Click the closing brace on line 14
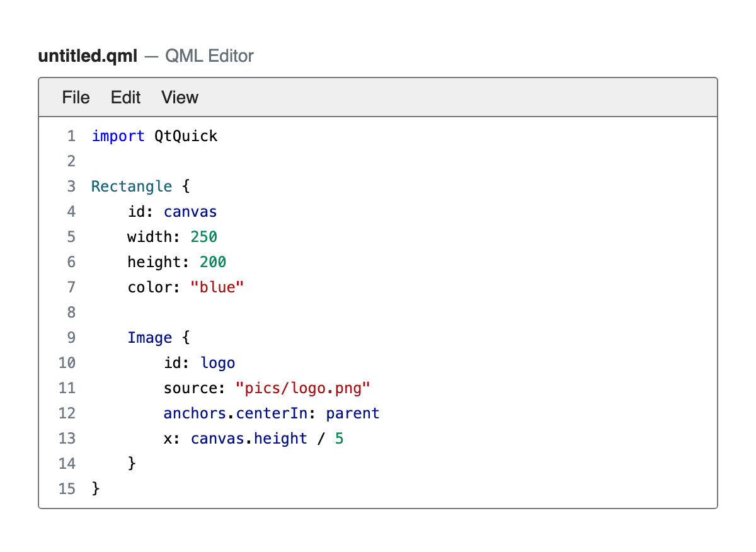Viewport: 756px width, 552px height. [132, 464]
